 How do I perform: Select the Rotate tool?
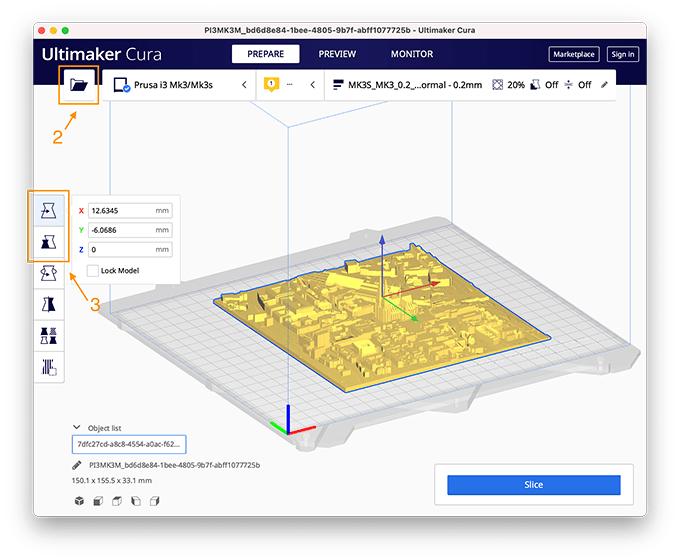click(49, 273)
